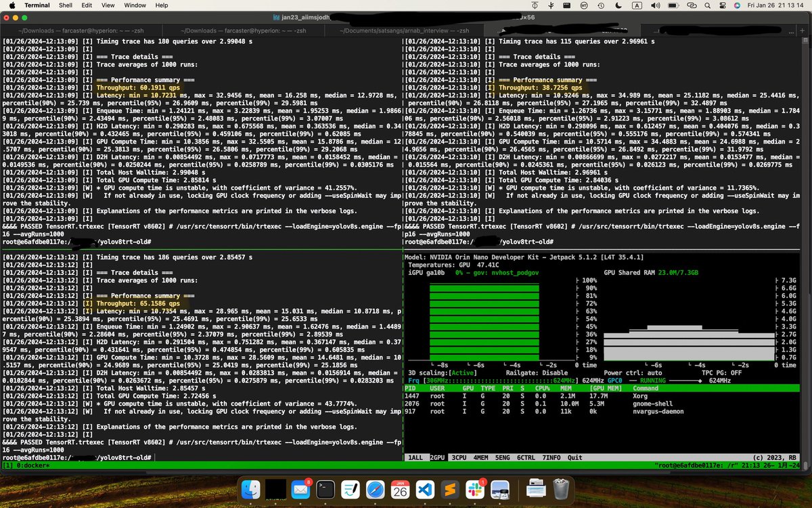
Task: Click the [GPU MEM] column header
Action: click(x=606, y=388)
